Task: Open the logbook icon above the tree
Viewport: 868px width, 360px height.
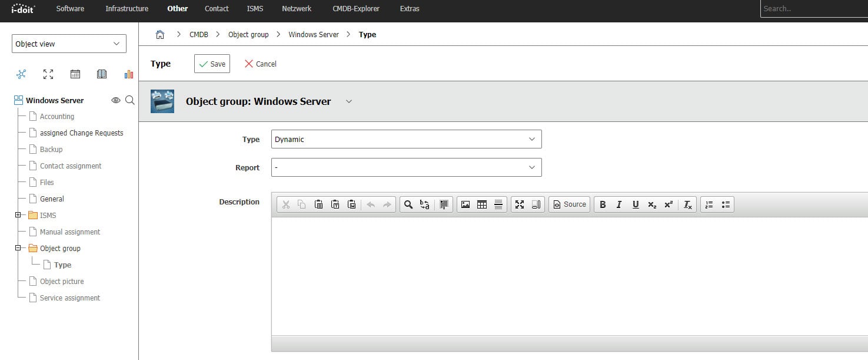Action: coord(102,74)
